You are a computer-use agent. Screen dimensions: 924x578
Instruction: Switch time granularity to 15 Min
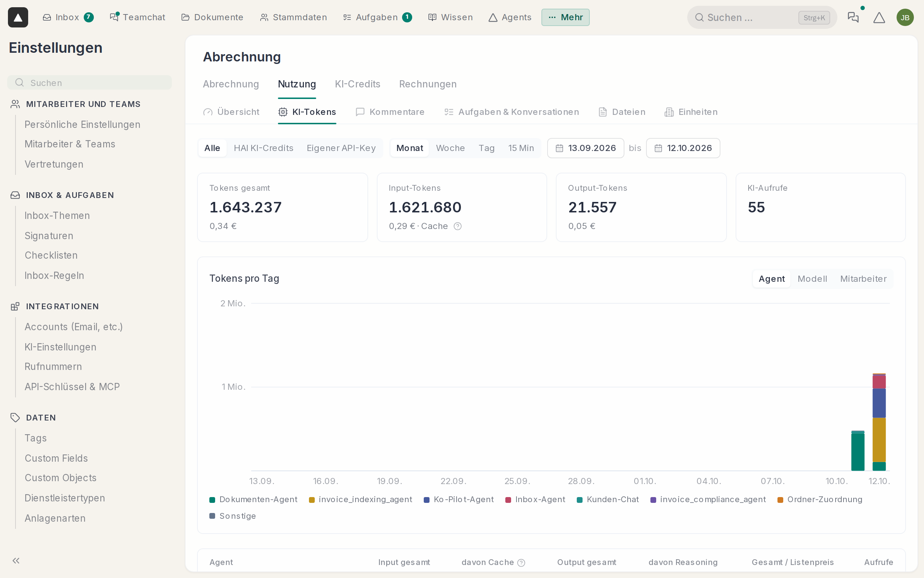[x=521, y=148]
